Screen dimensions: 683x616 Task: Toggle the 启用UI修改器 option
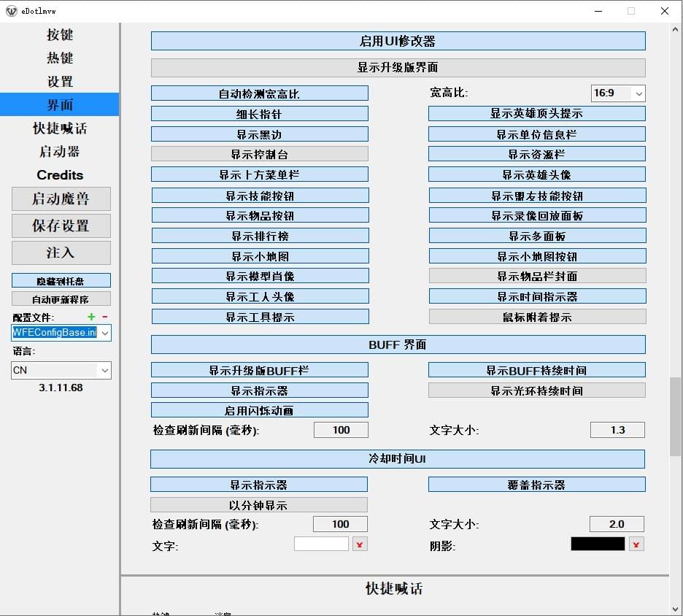(x=398, y=41)
